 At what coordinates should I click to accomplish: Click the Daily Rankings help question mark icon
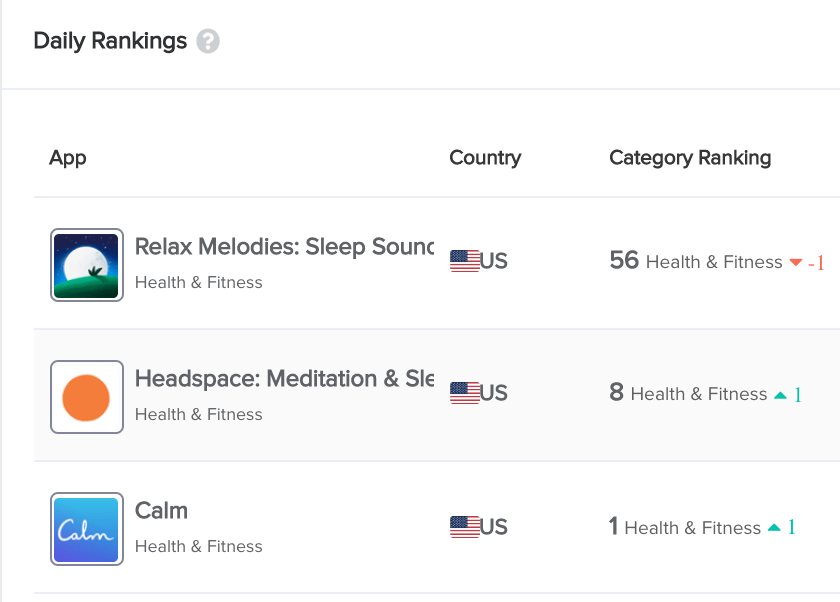coord(208,41)
